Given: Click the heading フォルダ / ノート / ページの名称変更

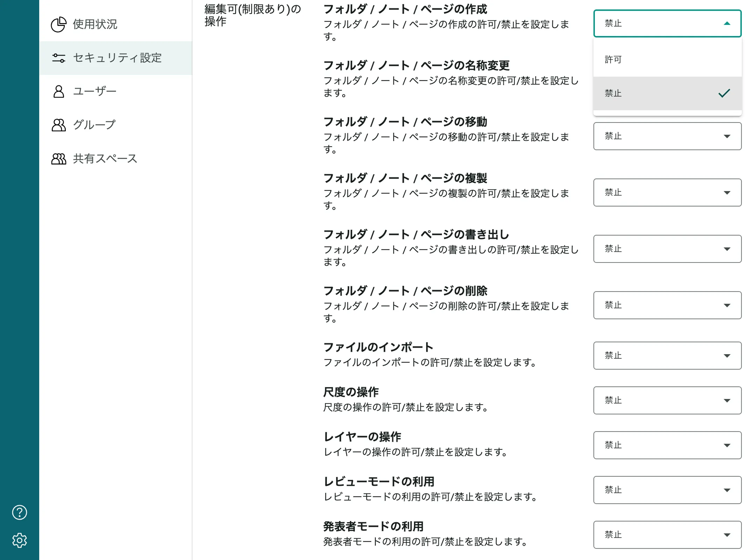Looking at the screenshot, I should click(x=416, y=65).
